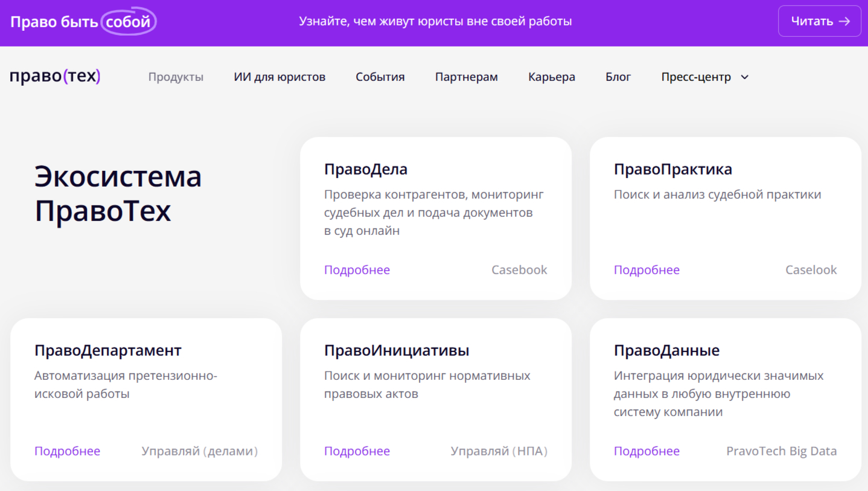Image resolution: width=868 pixels, height=491 pixels.
Task: Select the ПравоДела card title
Action: [x=366, y=170]
